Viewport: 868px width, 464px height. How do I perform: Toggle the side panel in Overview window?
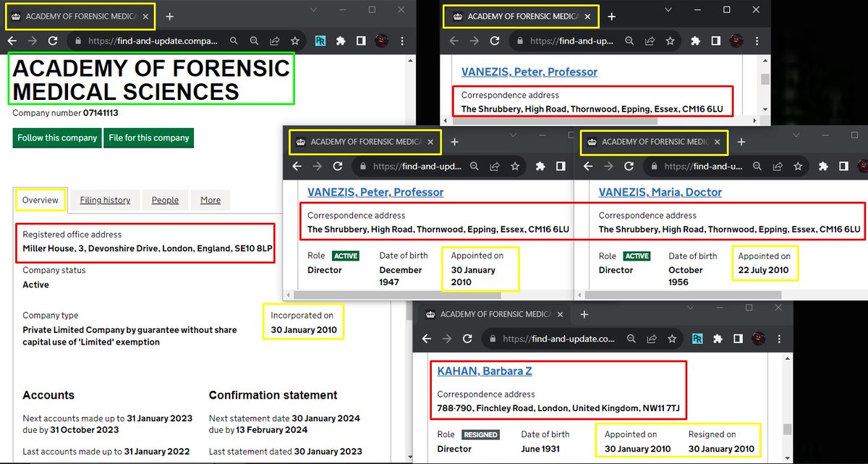(x=361, y=41)
